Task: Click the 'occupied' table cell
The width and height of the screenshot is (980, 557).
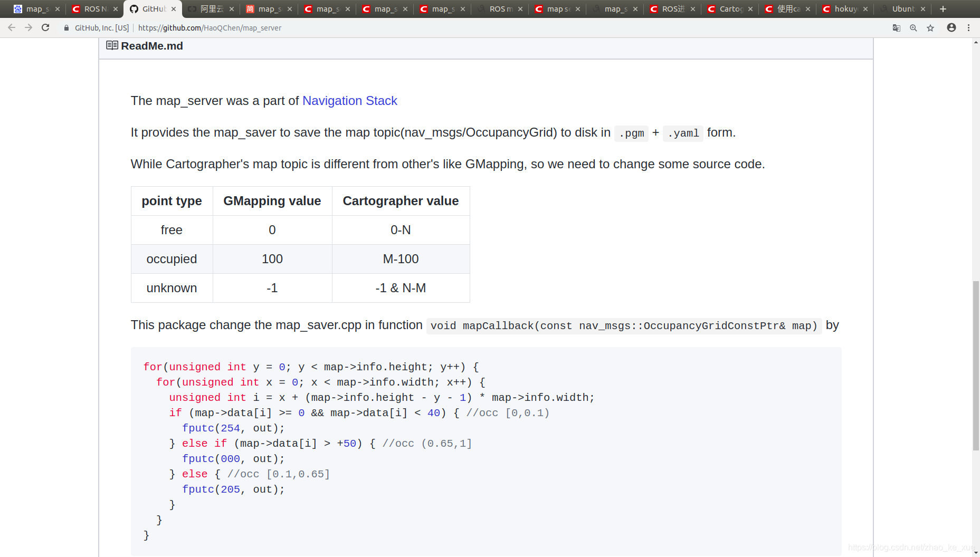Action: [x=172, y=259]
